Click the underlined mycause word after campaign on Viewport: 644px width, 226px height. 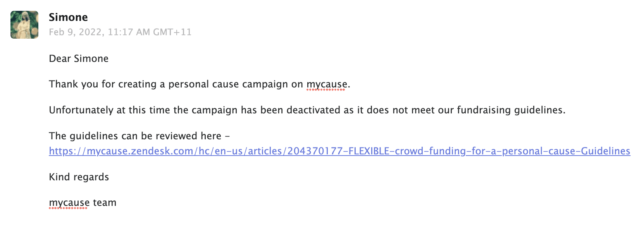tap(326, 84)
